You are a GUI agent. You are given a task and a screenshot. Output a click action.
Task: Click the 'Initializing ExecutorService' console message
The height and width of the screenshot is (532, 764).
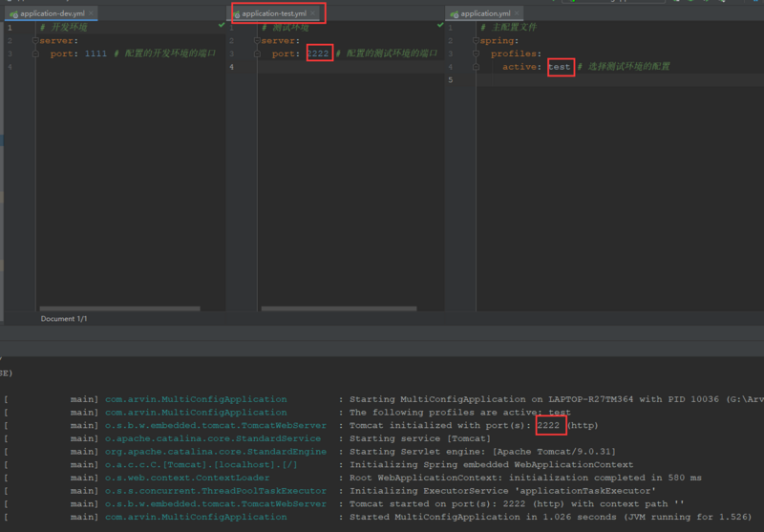[502, 491]
